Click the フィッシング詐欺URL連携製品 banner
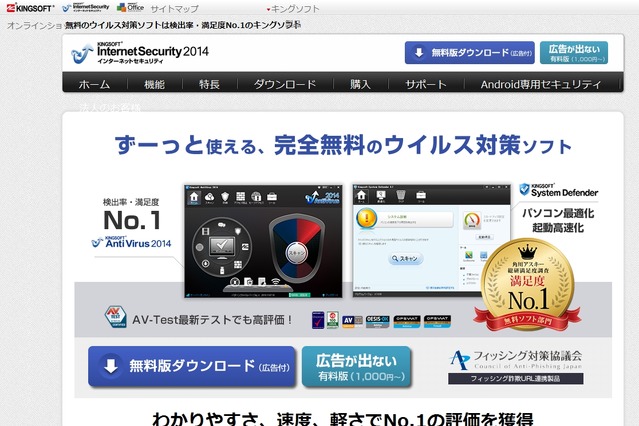Image resolution: width=639 pixels, height=426 pixels. 516,378
